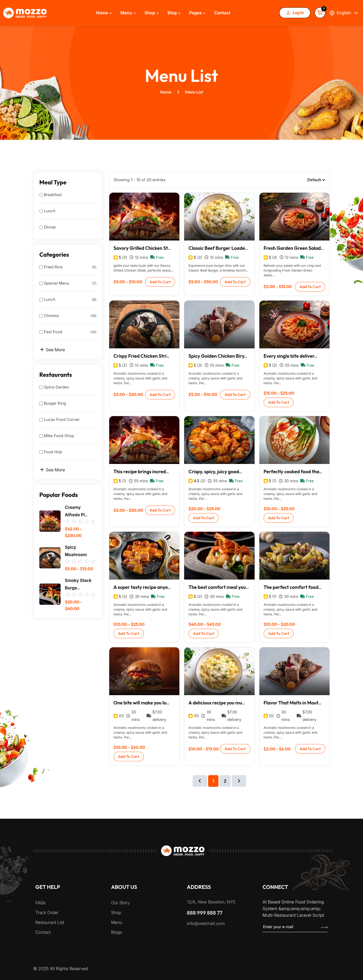Submit newsletter email with arrow icon
Viewport: 363px width, 980px height.
[x=324, y=927]
